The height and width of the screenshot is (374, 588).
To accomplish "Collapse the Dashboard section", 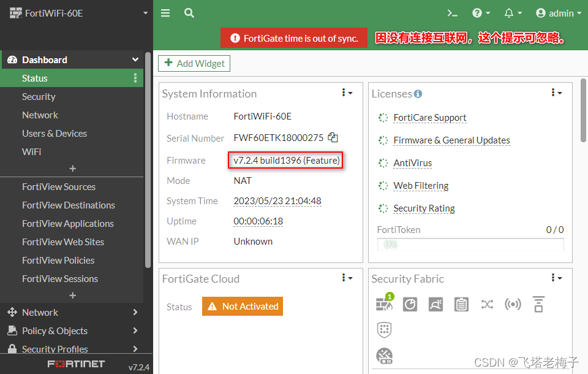I will (x=135, y=59).
